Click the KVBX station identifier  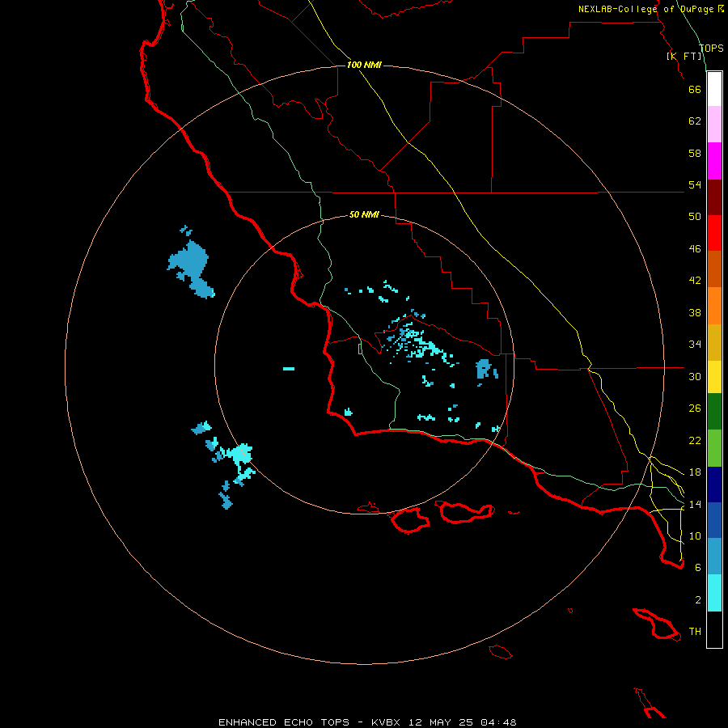[x=385, y=722]
